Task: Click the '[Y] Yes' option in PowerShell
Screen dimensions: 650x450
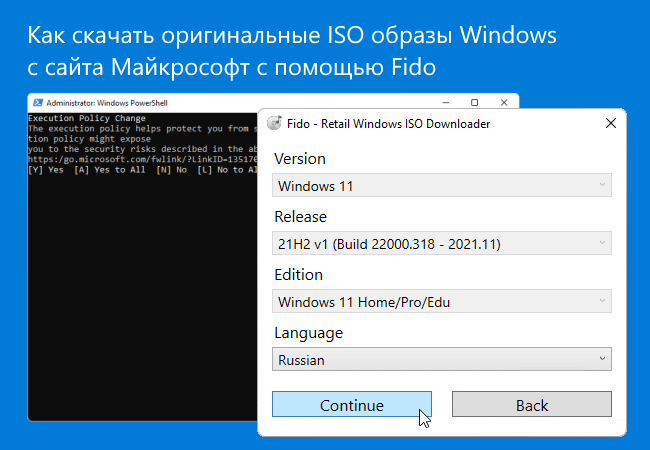Action: pos(46,169)
